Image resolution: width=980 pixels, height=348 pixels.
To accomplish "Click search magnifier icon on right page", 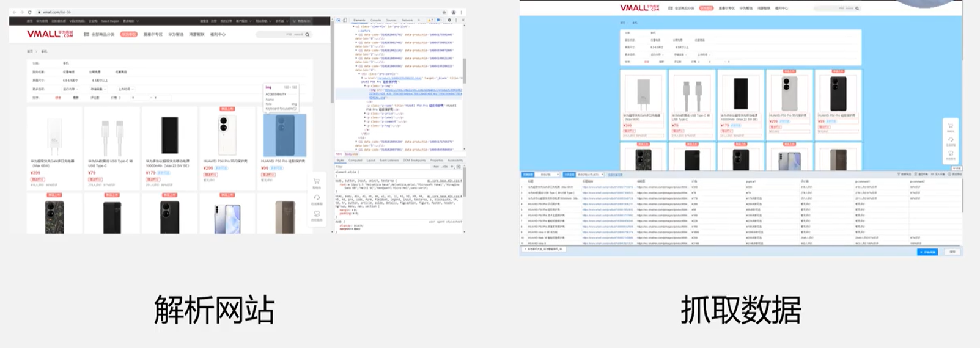I will 857,9.
